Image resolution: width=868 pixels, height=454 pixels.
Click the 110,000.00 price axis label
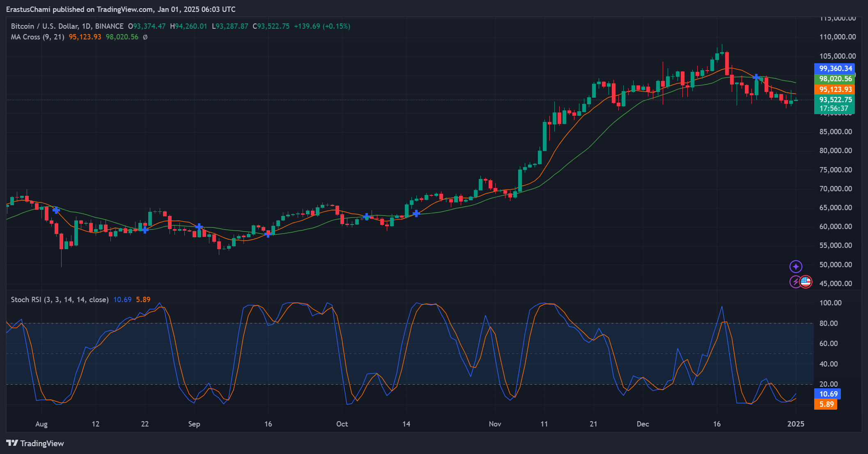[x=838, y=37]
